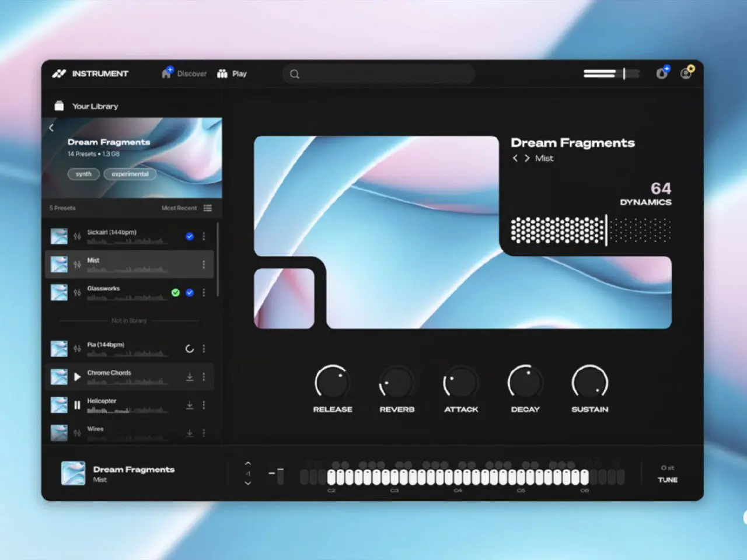Pause the Helicopter preset playback
The height and width of the screenshot is (560, 747).
78,405
